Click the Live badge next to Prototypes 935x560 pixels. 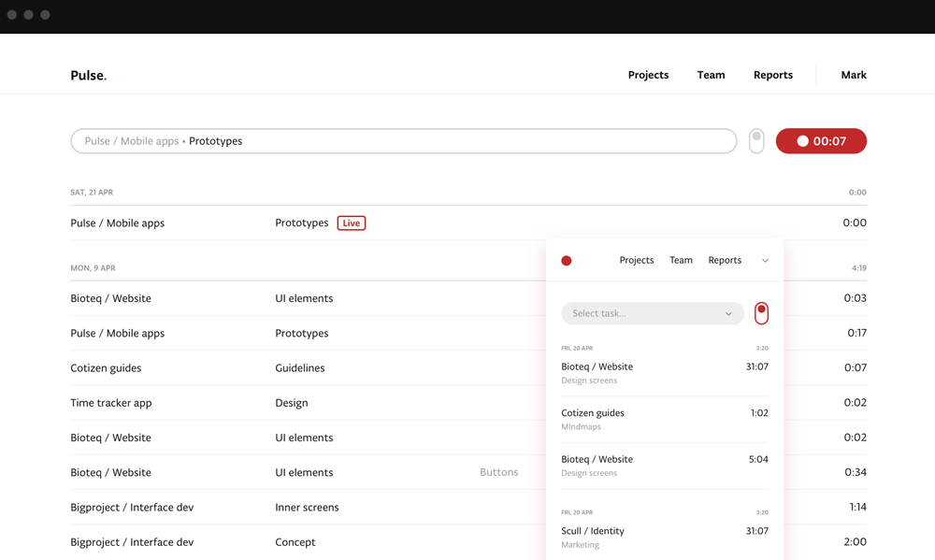click(351, 223)
